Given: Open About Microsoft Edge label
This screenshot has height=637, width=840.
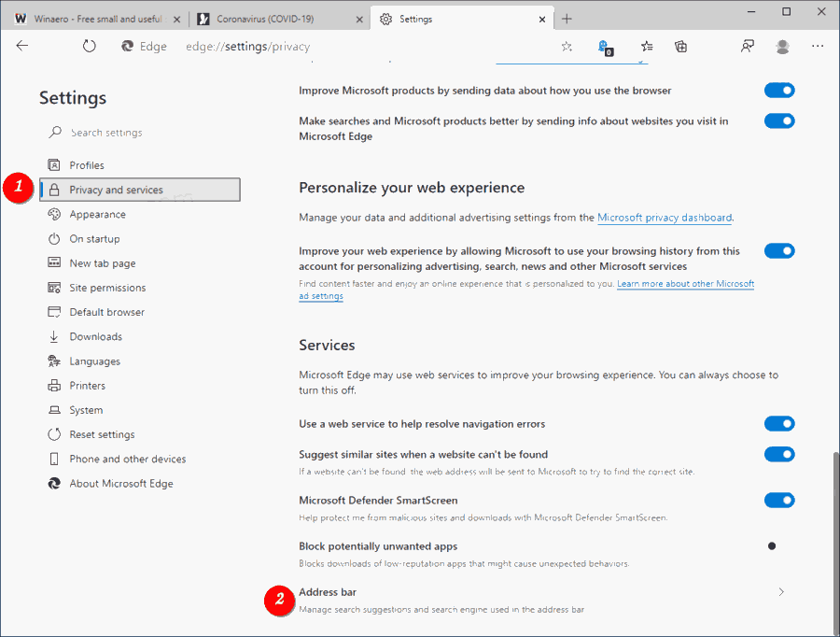Looking at the screenshot, I should (x=121, y=483).
